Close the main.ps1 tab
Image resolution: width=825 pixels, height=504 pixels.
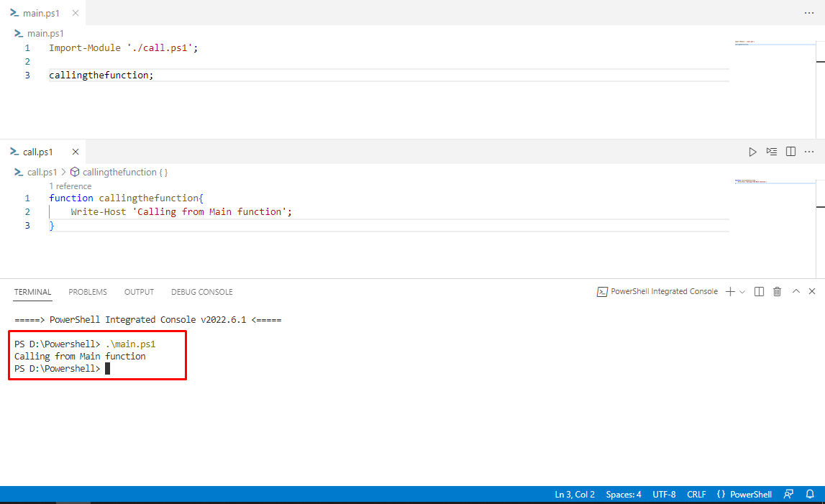pyautogui.click(x=76, y=13)
